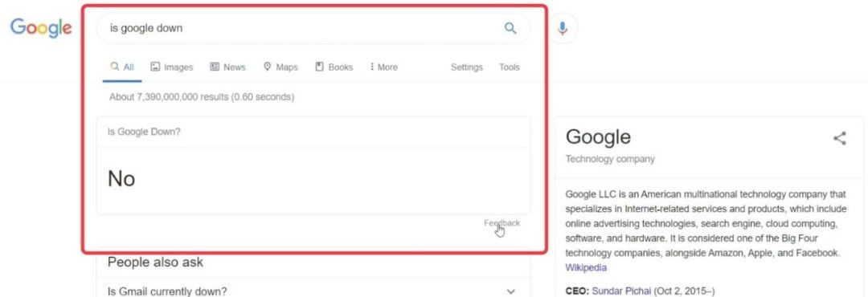Open search Tools options
This screenshot has height=297, width=868.
click(x=510, y=67)
